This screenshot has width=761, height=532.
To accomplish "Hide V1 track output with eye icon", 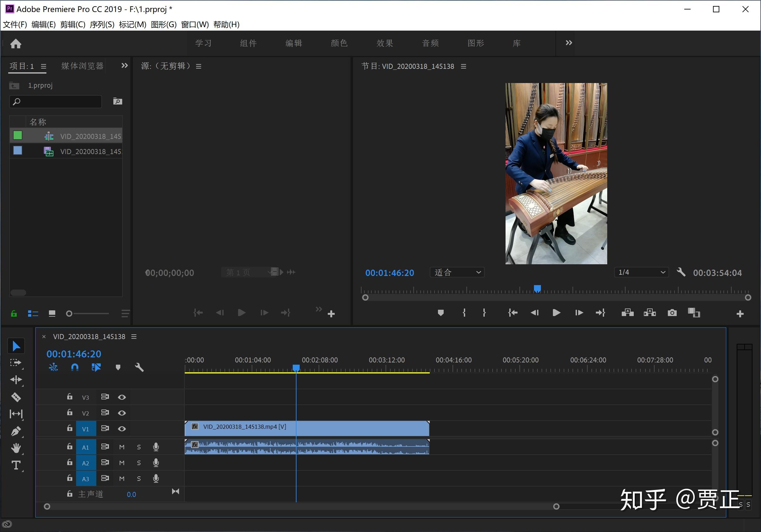I will click(122, 428).
